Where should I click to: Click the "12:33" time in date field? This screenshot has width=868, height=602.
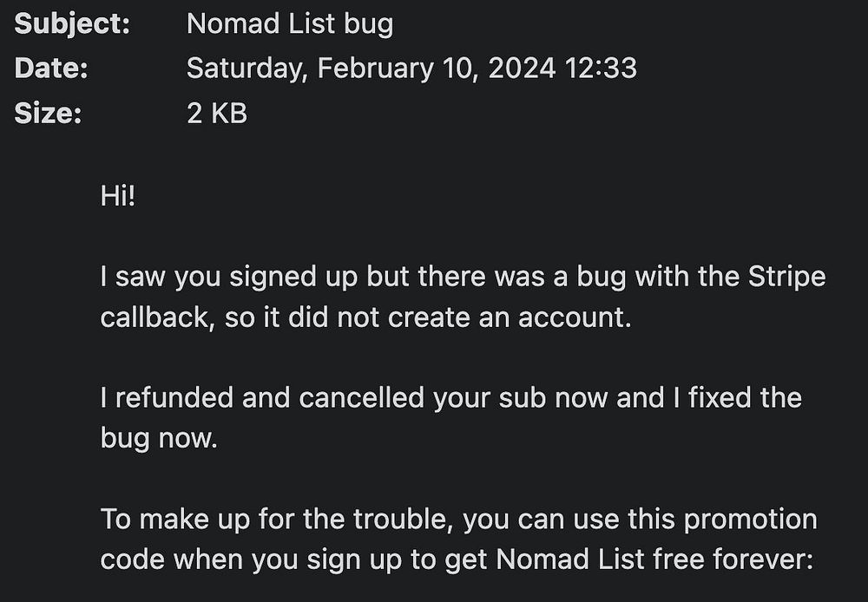(601, 69)
